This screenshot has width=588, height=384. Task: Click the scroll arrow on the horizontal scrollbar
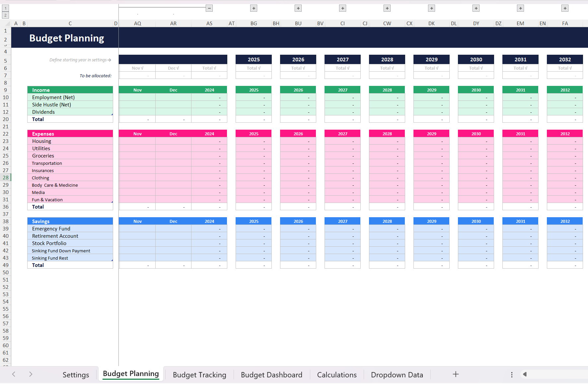click(525, 374)
